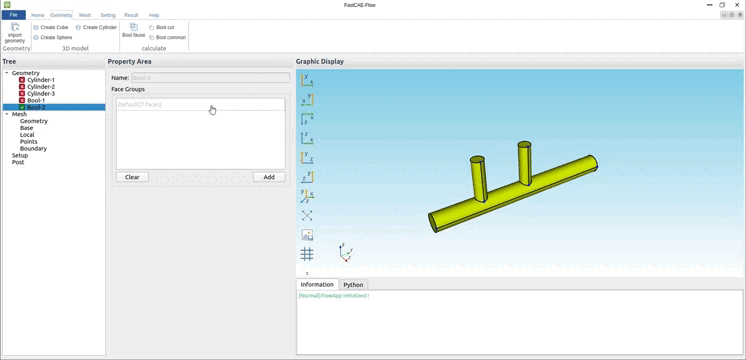Select the Post tree item
Image resolution: width=746 pixels, height=360 pixels.
pyautogui.click(x=18, y=162)
